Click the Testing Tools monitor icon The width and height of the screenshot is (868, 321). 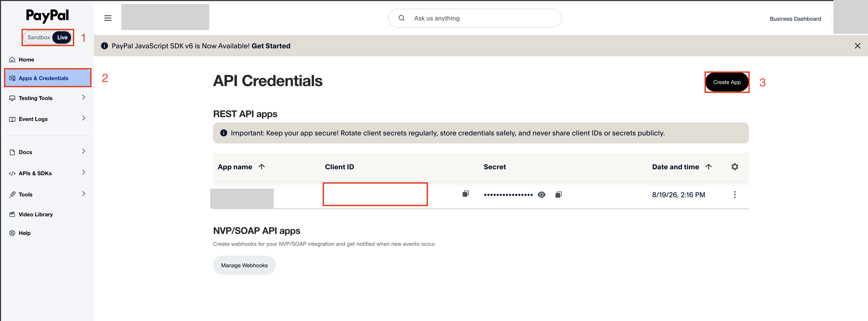[12, 98]
